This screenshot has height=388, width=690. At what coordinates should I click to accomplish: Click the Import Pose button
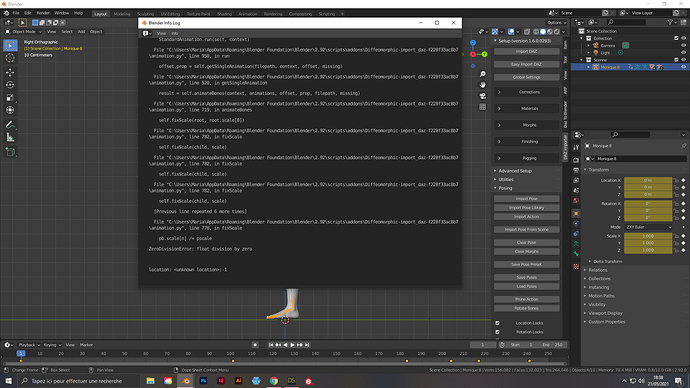[x=527, y=199]
